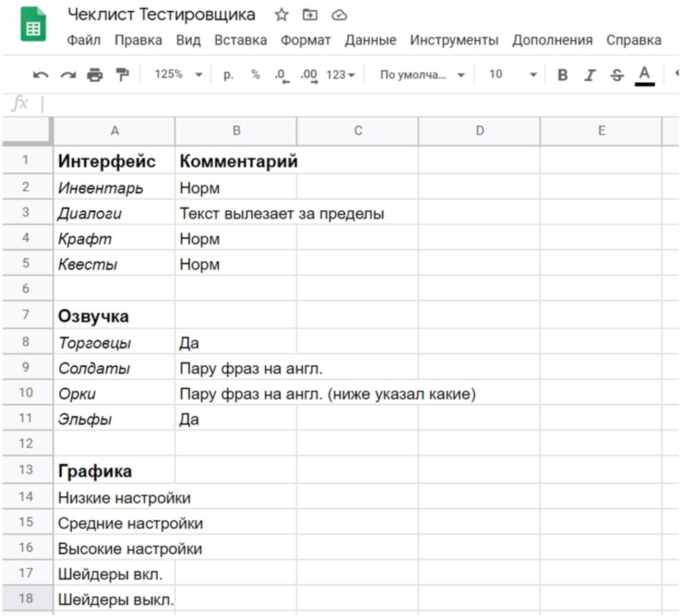
Task: Open the Google Sheets home icon
Action: 33,25
